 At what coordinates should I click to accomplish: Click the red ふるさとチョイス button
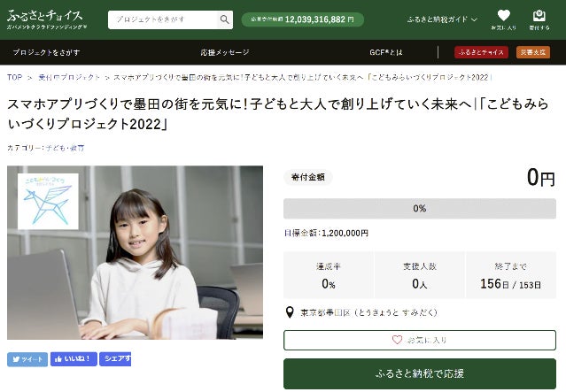pos(481,52)
